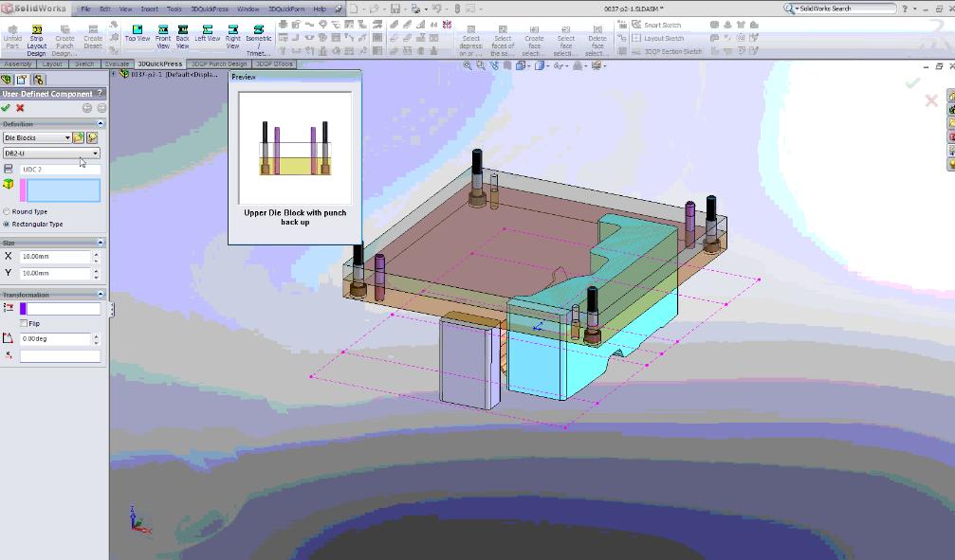This screenshot has height=560, width=955.
Task: Enable the Flip checkbox
Action: [25, 324]
